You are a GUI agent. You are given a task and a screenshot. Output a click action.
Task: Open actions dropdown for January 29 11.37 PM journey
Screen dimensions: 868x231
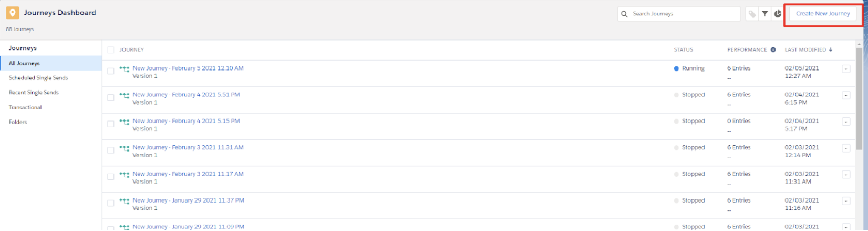846,201
